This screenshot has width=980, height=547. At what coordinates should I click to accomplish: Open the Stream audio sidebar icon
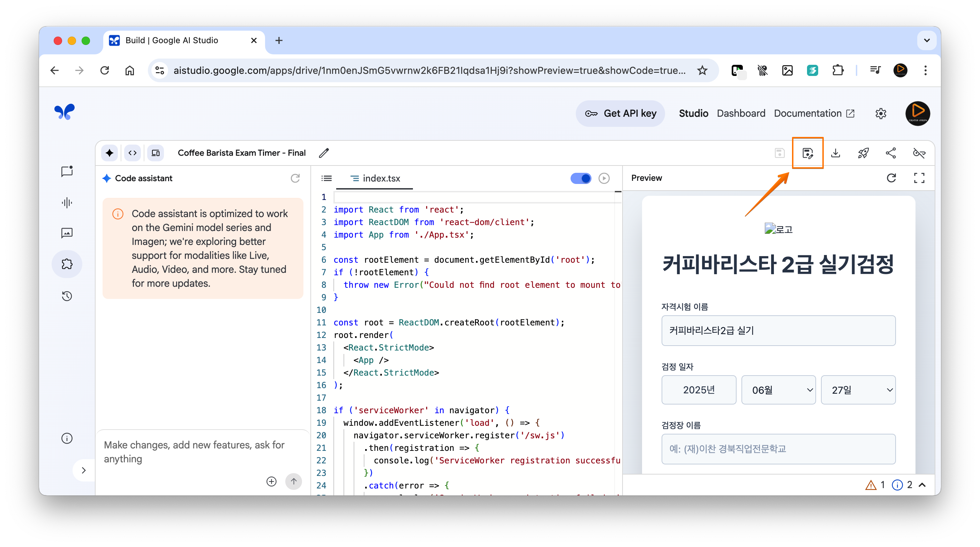tap(67, 203)
